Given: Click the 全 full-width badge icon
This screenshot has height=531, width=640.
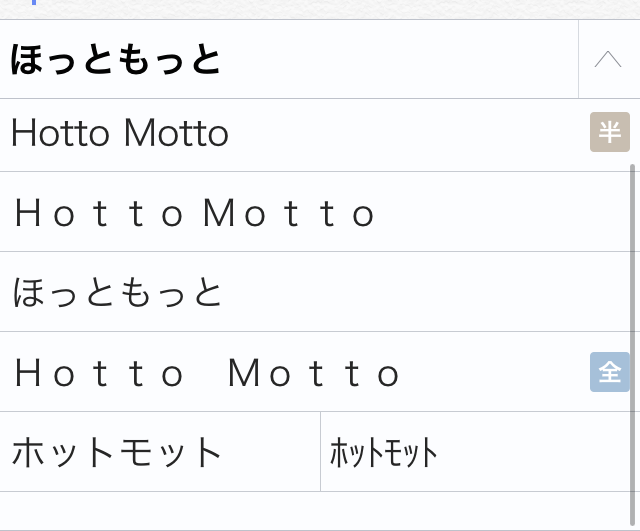Looking at the screenshot, I should [610, 372].
